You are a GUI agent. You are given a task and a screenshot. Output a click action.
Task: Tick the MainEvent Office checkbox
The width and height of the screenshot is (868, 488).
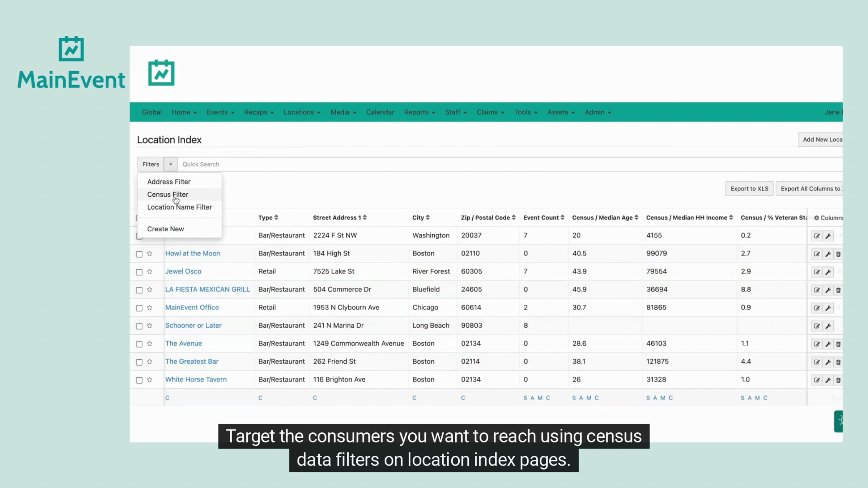[139, 308]
